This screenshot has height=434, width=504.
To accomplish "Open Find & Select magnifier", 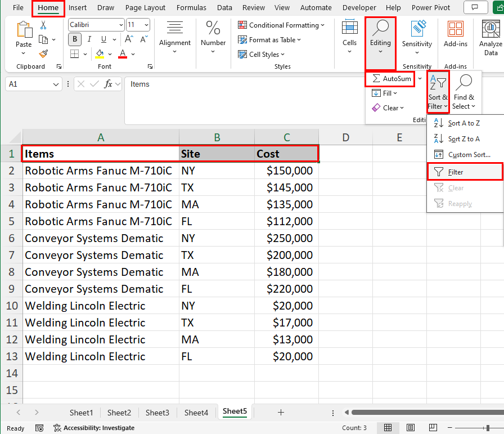I will (x=463, y=92).
